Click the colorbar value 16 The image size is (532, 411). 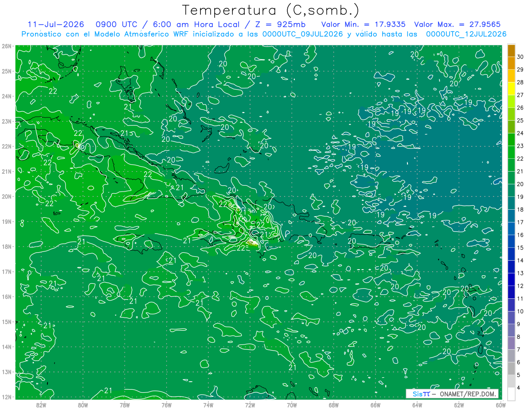point(520,235)
